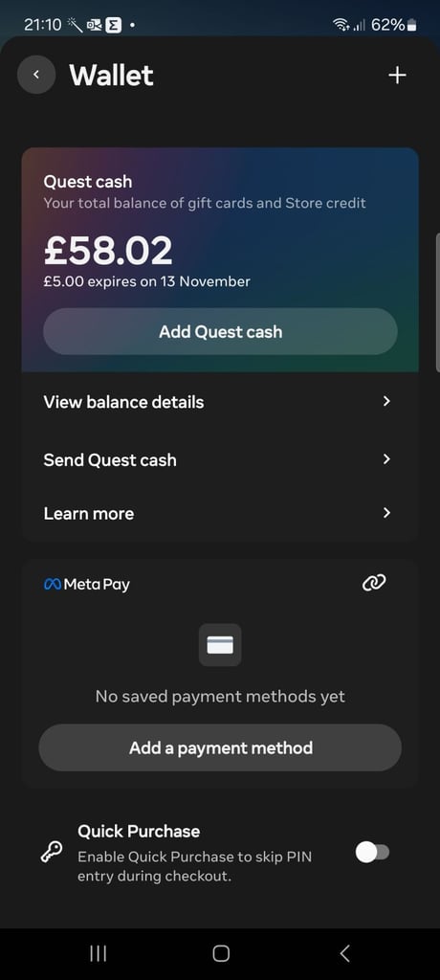440x980 pixels.
Task: Tap Add a payment method button
Action: (220, 747)
